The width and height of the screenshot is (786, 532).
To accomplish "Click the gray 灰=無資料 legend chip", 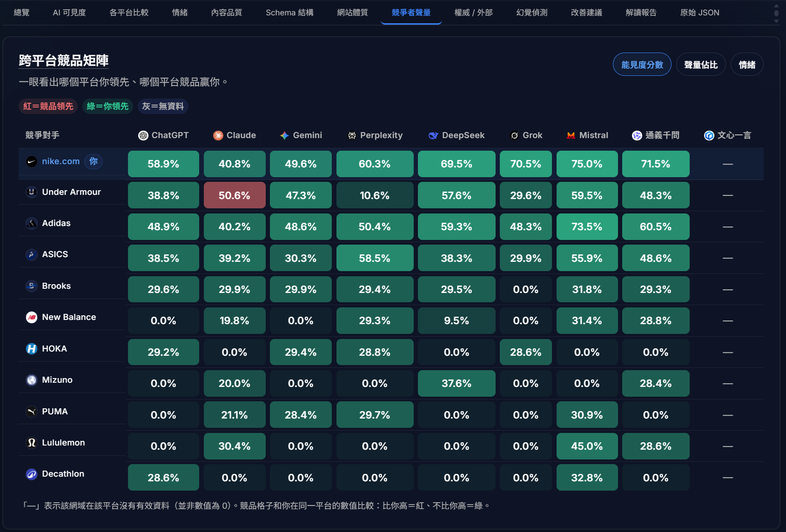I will 163,106.
